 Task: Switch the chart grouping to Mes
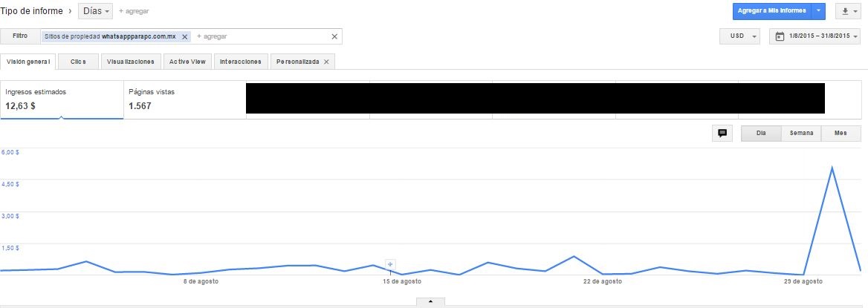[841, 134]
